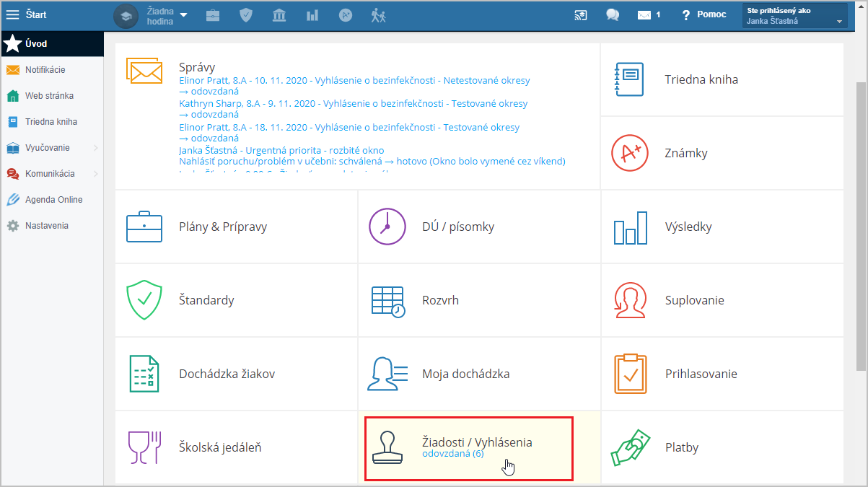
Task: Open the hamburger menu next to Štart
Action: click(x=12, y=15)
